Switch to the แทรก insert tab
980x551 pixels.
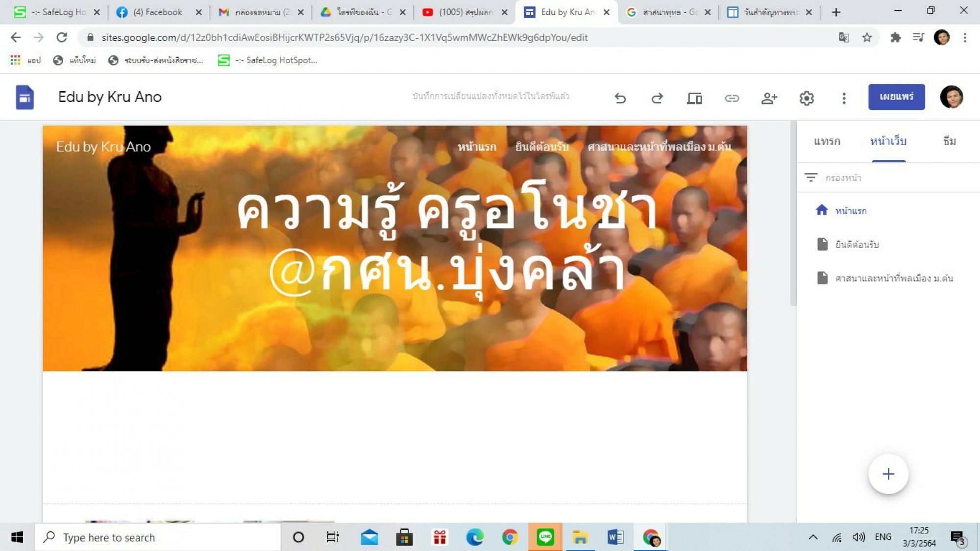pos(827,141)
